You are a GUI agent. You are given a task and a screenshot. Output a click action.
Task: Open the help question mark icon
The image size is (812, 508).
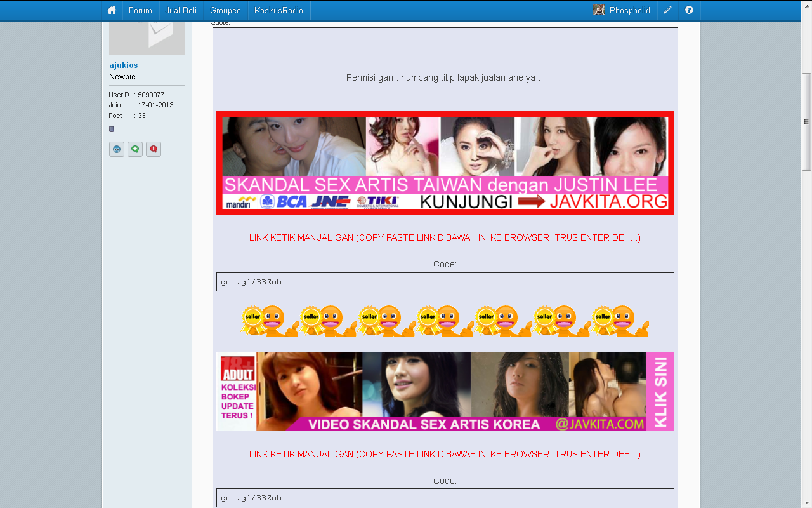(x=689, y=10)
